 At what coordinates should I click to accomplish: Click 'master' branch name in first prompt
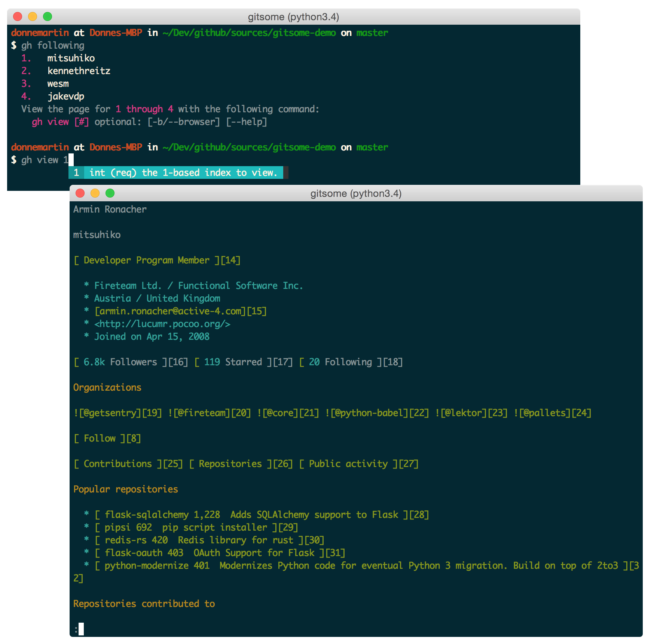tap(372, 33)
